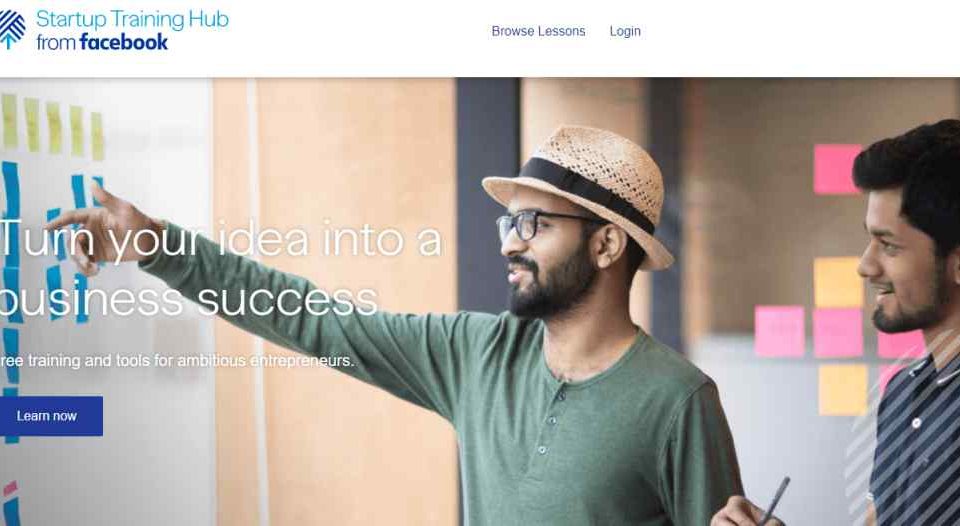Click the blue arrow logo icon
The width and height of the screenshot is (960, 526).
pos(12,29)
